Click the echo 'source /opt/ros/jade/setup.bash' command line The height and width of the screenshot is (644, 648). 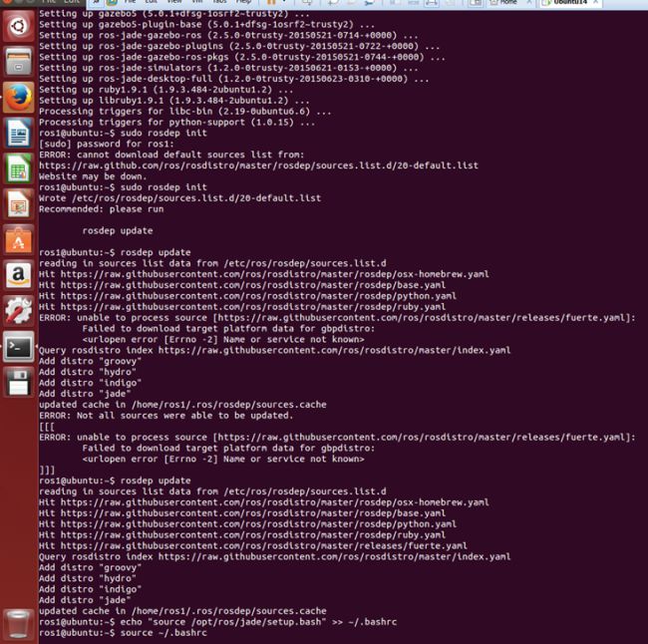(217, 622)
